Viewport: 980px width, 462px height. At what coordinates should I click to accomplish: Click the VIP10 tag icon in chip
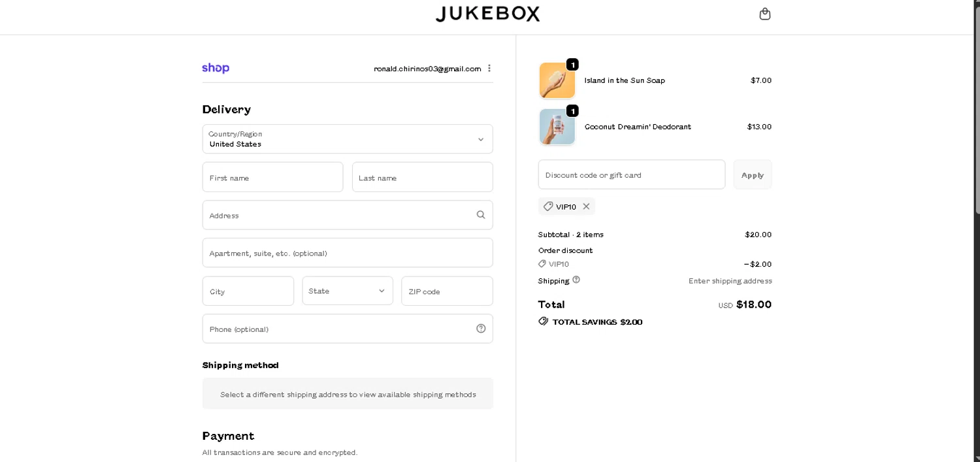tap(548, 206)
